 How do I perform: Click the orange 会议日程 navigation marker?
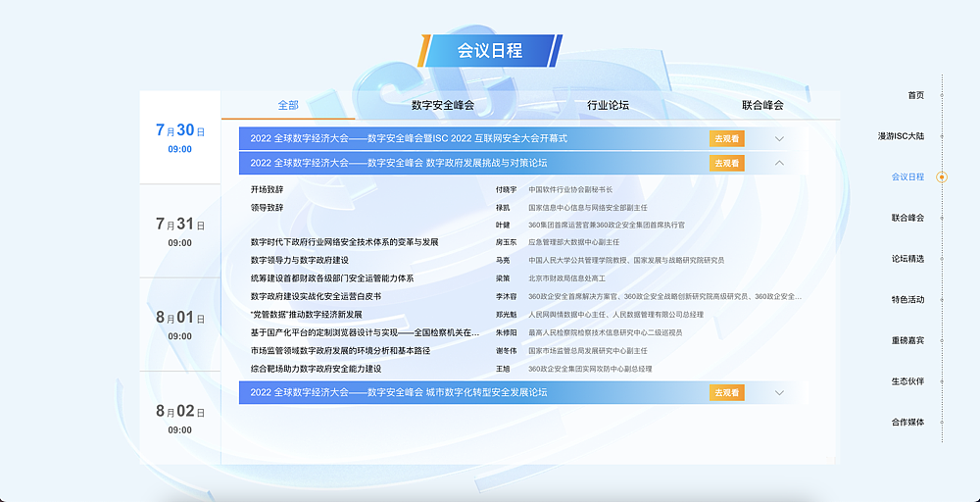pos(942,177)
